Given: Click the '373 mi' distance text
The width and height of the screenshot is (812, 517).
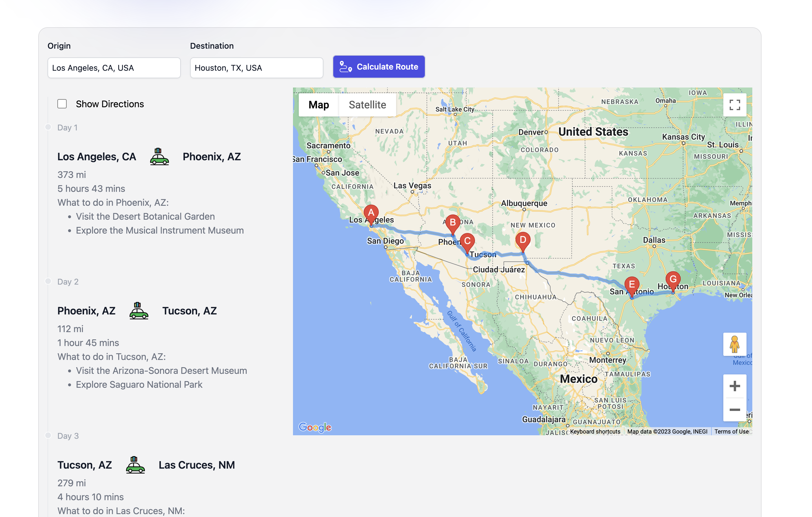Looking at the screenshot, I should [72, 175].
